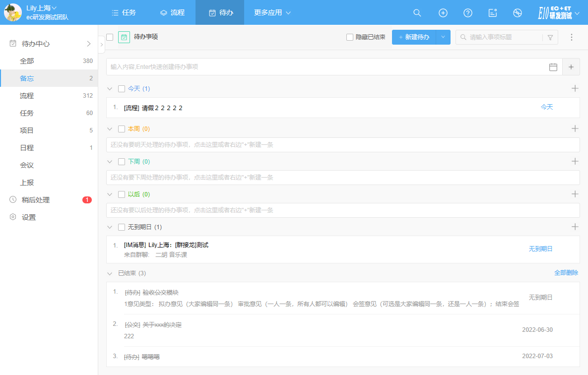Click the calendar icon in quick-create field
Image resolution: width=588 pixels, height=375 pixels.
coord(553,67)
